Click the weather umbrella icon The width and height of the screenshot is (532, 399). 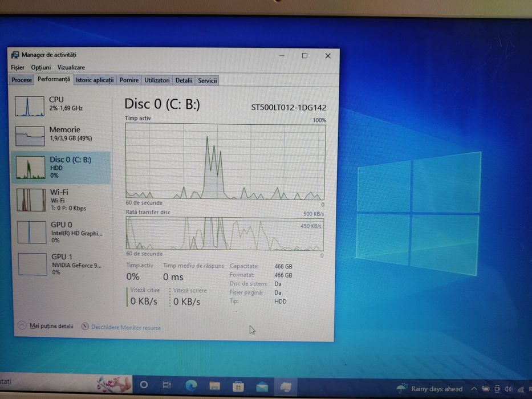pos(402,388)
